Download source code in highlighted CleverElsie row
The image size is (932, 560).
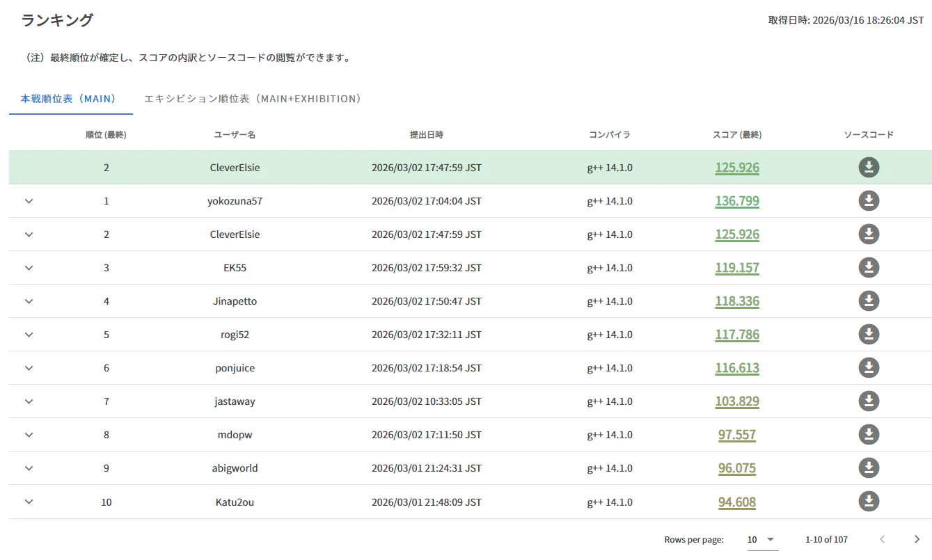869,168
